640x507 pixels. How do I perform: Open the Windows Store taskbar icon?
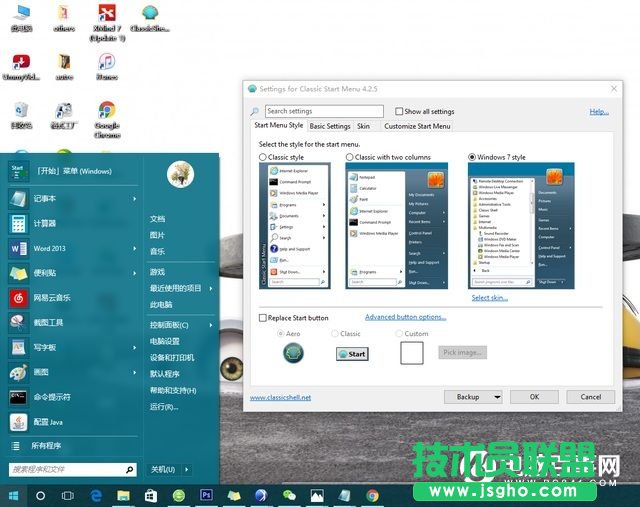click(x=151, y=496)
